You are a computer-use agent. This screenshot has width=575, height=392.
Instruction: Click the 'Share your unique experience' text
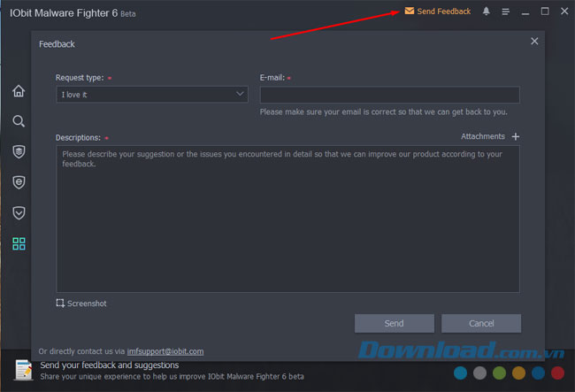(x=172, y=377)
